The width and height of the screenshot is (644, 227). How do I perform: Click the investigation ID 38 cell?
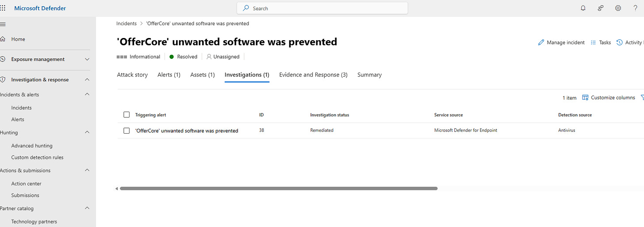click(x=261, y=130)
